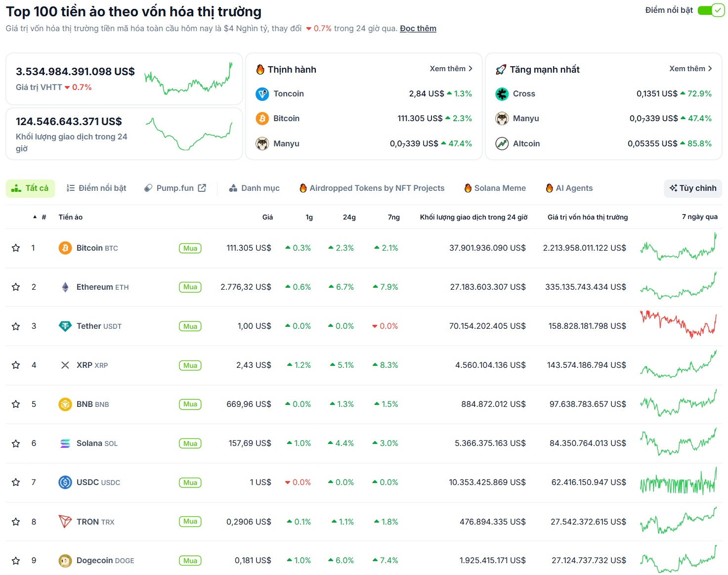Select the Tất cả tab
The image size is (728, 575).
(30, 188)
